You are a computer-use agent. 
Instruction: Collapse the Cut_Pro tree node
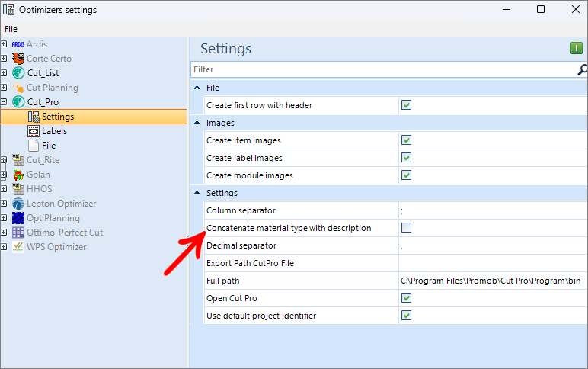4,101
